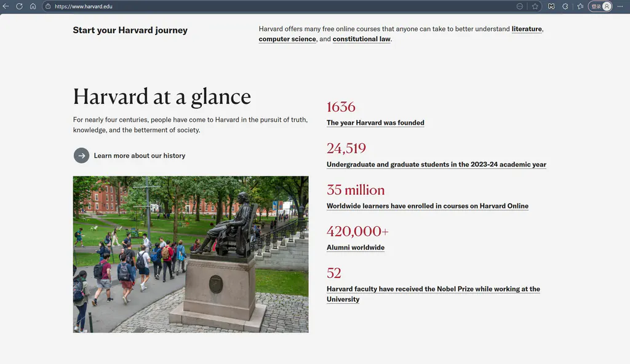Viewport: 630px width, 364px height.
Task: Open the favorites list icon
Action: 580,6
